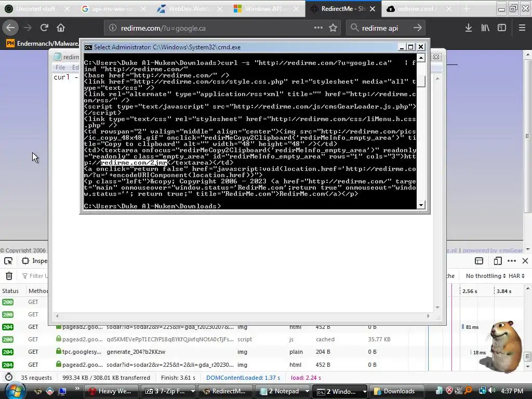Open the Windows Start orb
Screen dimensions: 532x399
pos(15,391)
